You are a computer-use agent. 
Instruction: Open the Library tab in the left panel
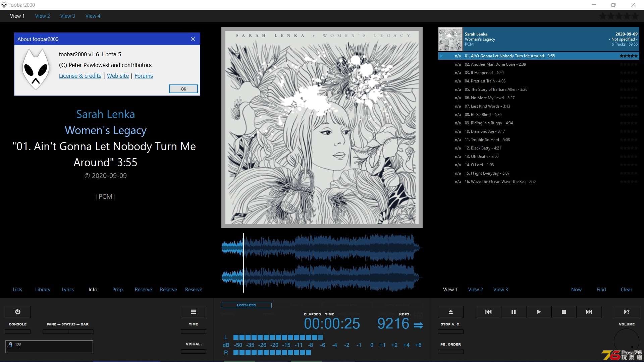coord(43,289)
